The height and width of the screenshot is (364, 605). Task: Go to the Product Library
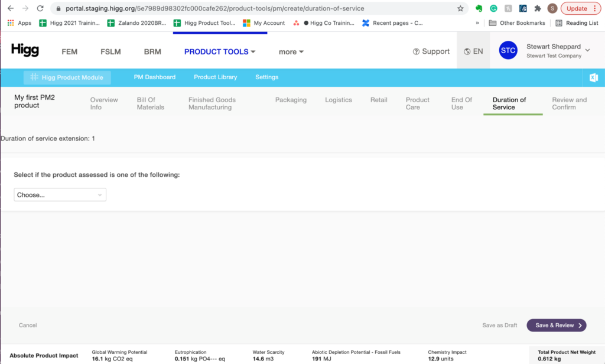(215, 77)
